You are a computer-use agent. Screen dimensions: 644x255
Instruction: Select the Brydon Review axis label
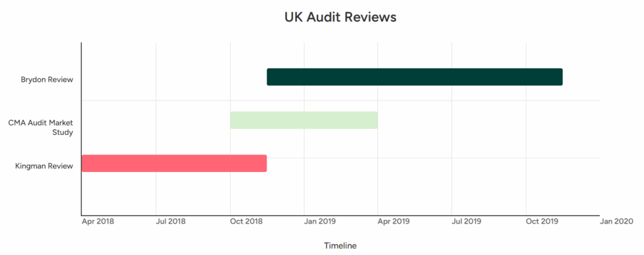click(47, 80)
